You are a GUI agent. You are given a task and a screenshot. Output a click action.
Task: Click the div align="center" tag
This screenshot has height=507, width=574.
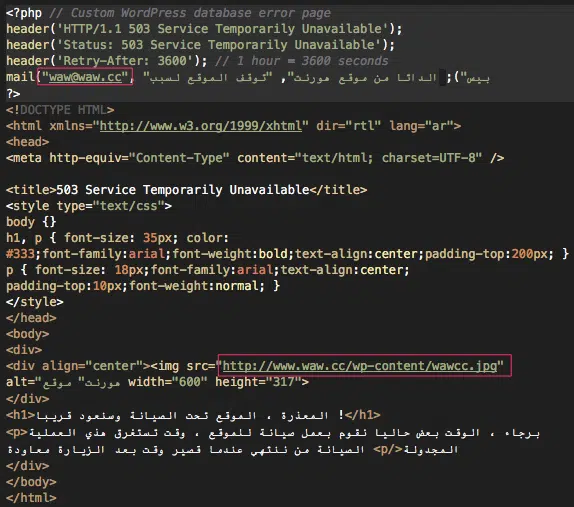(78, 366)
